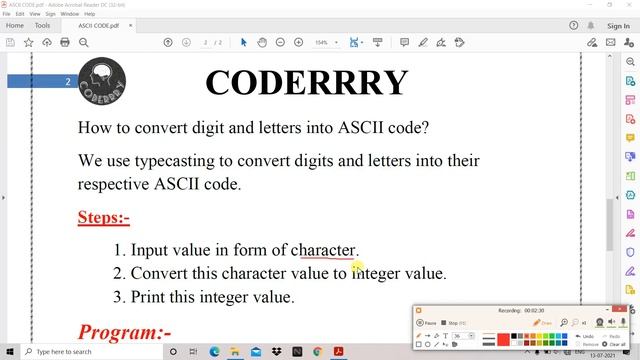The width and height of the screenshot is (640, 360).
Task: Expand the left navigation pane
Action: [x=3, y=198]
